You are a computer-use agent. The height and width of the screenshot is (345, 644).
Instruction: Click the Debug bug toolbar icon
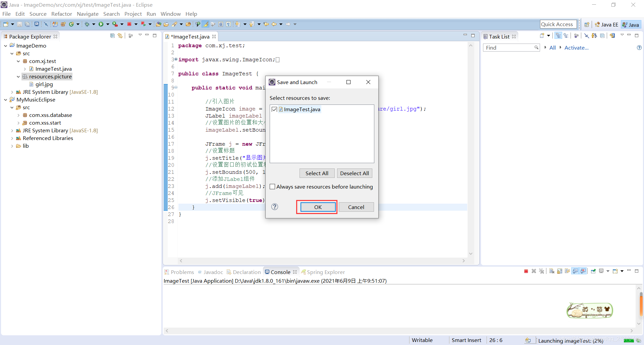pos(87,24)
